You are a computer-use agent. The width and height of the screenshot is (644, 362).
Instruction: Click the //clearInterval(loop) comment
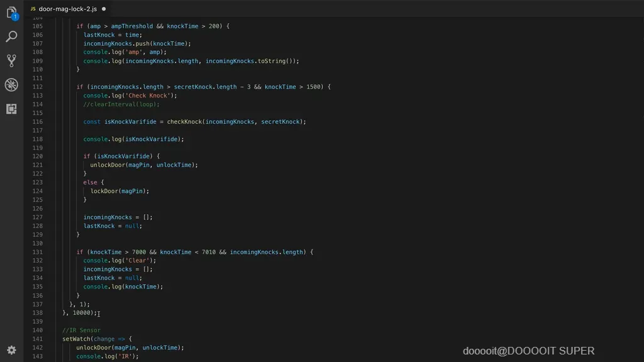121,104
